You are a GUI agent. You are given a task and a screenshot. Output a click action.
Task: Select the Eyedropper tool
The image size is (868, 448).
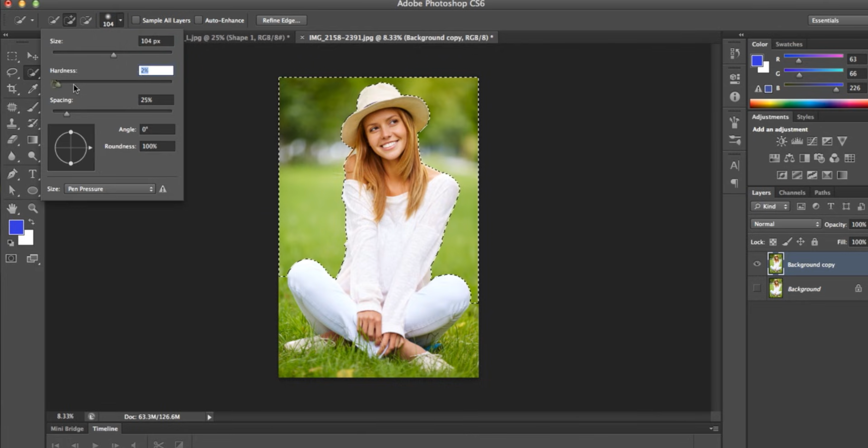click(32, 89)
